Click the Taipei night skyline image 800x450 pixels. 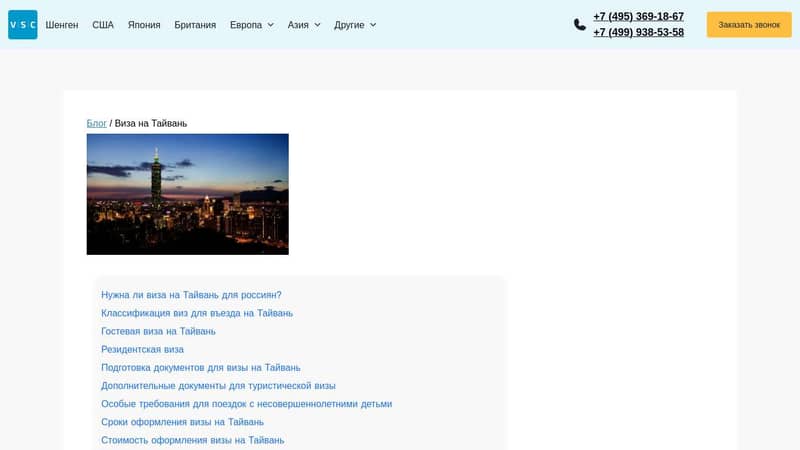coord(188,194)
